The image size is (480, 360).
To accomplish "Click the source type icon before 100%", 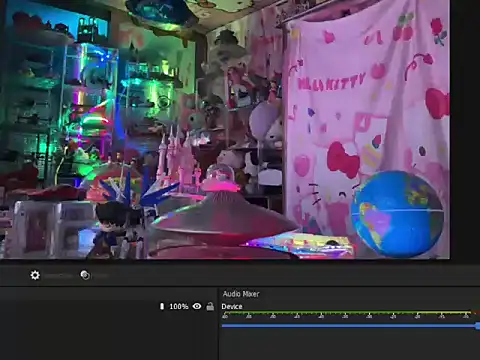I will [x=162, y=306].
